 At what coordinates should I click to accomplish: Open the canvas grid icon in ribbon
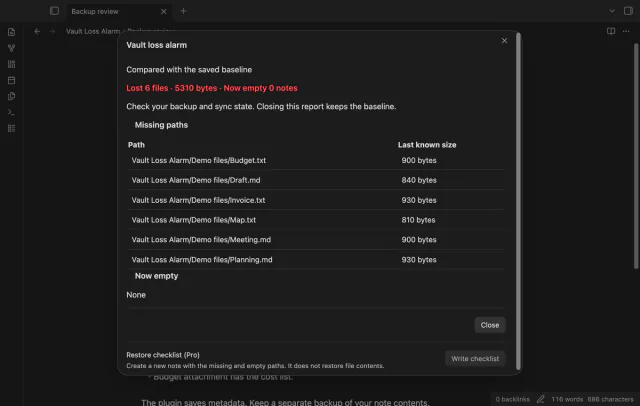click(x=11, y=64)
